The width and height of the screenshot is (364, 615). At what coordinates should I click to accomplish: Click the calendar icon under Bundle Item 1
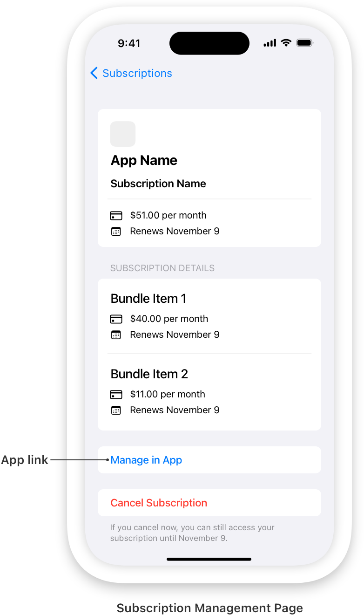point(116,335)
